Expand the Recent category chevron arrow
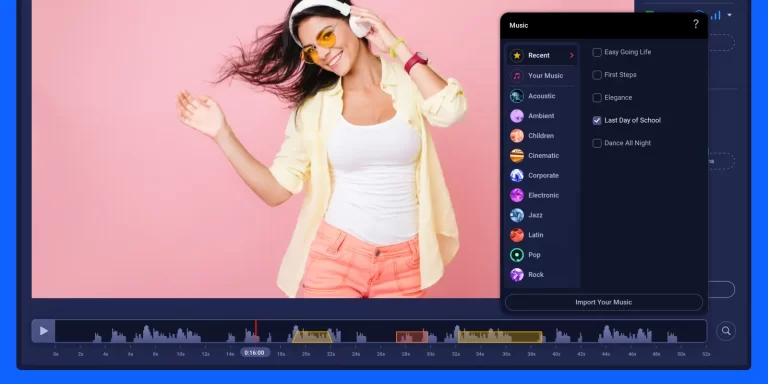The width and height of the screenshot is (768, 384). point(571,55)
